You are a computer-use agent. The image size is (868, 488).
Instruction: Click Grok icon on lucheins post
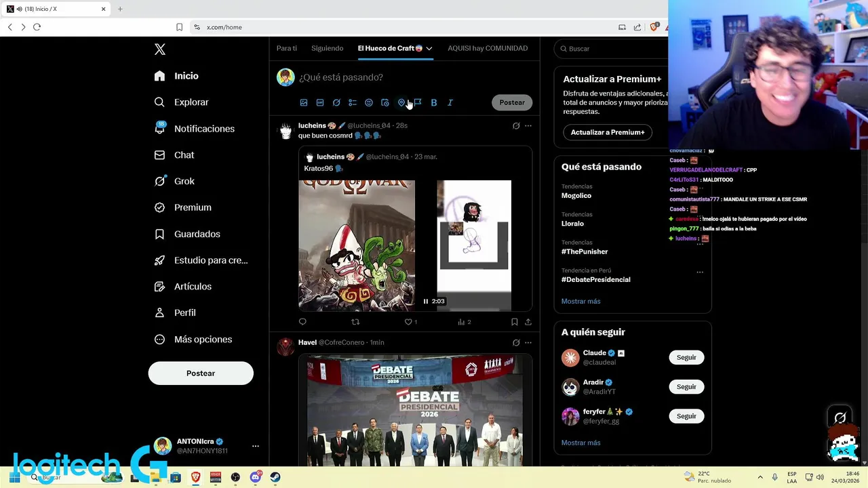(516, 125)
